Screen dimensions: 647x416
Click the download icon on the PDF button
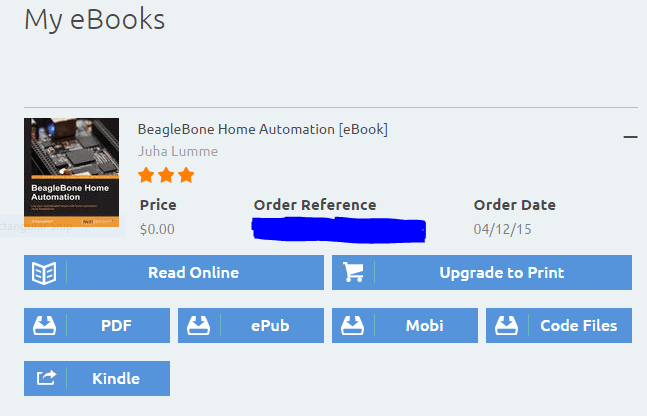(45, 325)
